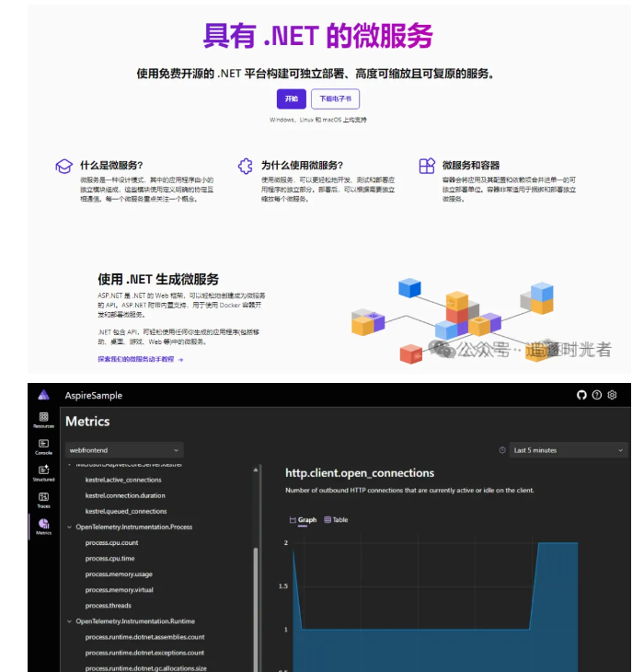Click the Metrics page heading
644x672 pixels.
(x=87, y=422)
